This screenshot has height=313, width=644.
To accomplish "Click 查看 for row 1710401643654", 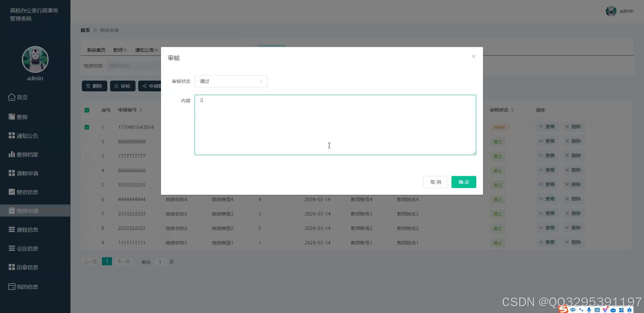I will tap(547, 127).
